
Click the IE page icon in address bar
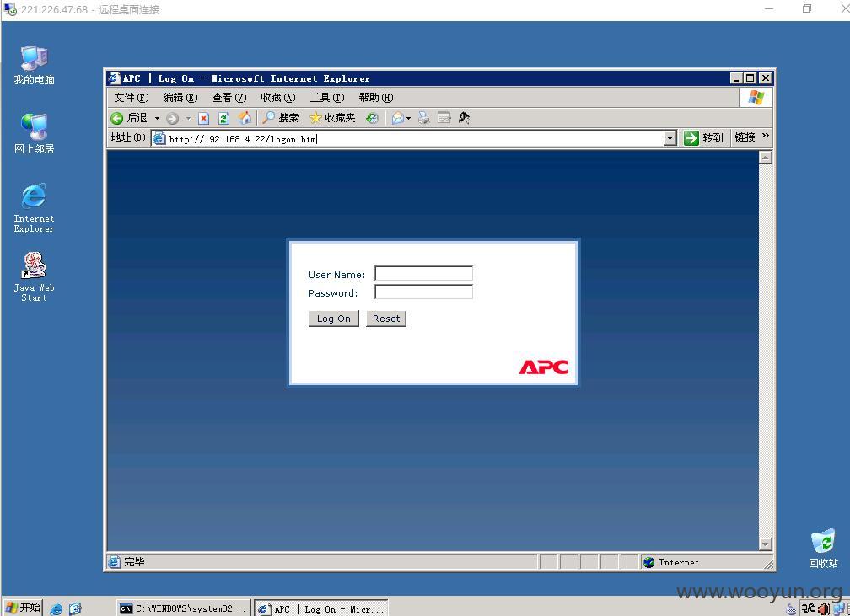coord(159,139)
